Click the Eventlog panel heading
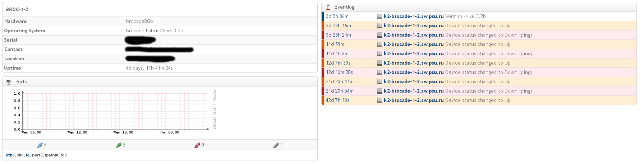Image resolution: width=644 pixels, height=164 pixels. point(344,7)
